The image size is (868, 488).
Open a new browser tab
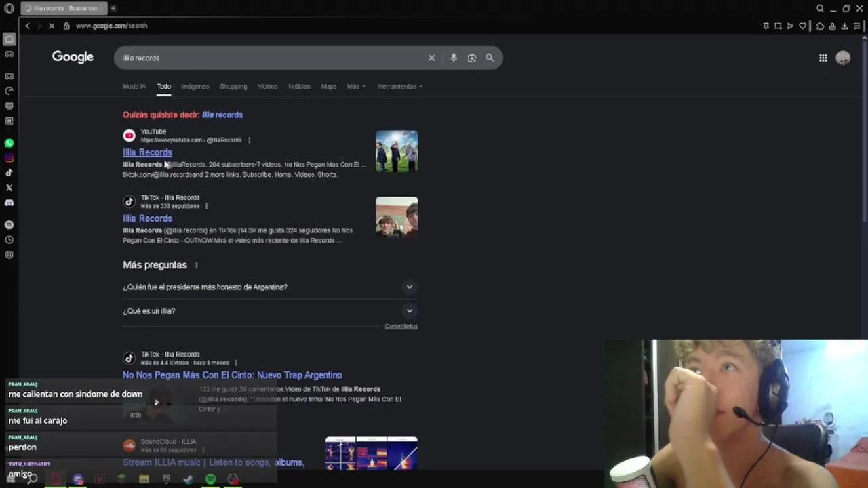(113, 8)
